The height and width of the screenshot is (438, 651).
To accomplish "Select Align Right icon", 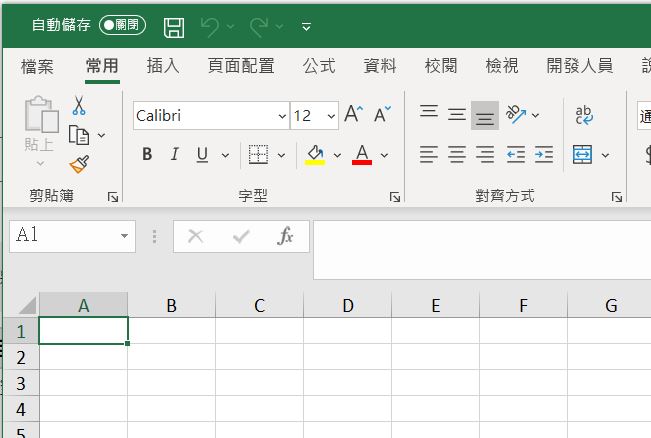I will coord(485,154).
